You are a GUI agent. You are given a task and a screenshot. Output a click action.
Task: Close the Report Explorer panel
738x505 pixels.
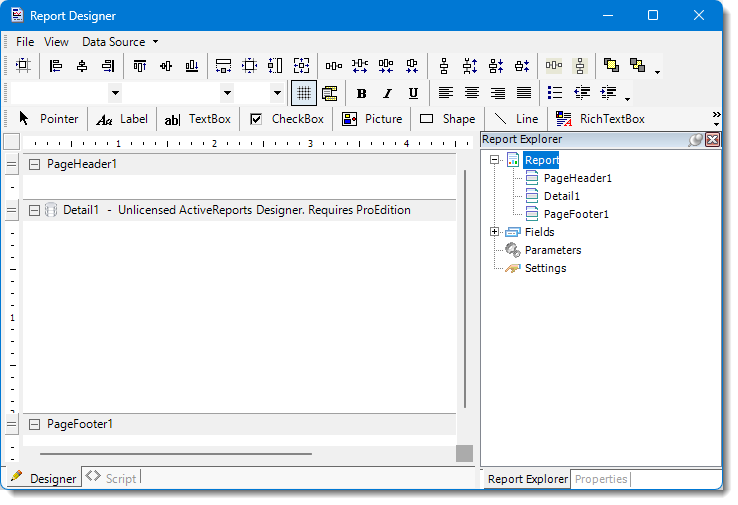pos(713,139)
